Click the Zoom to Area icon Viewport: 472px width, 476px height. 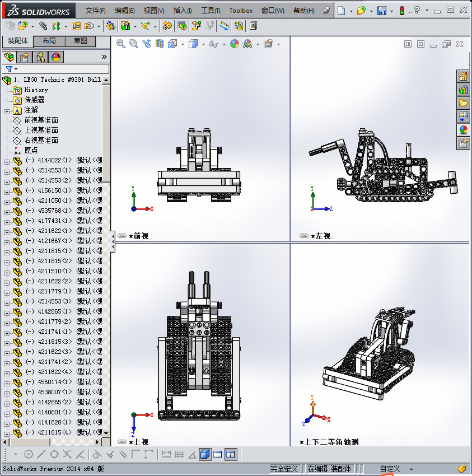tap(134, 44)
